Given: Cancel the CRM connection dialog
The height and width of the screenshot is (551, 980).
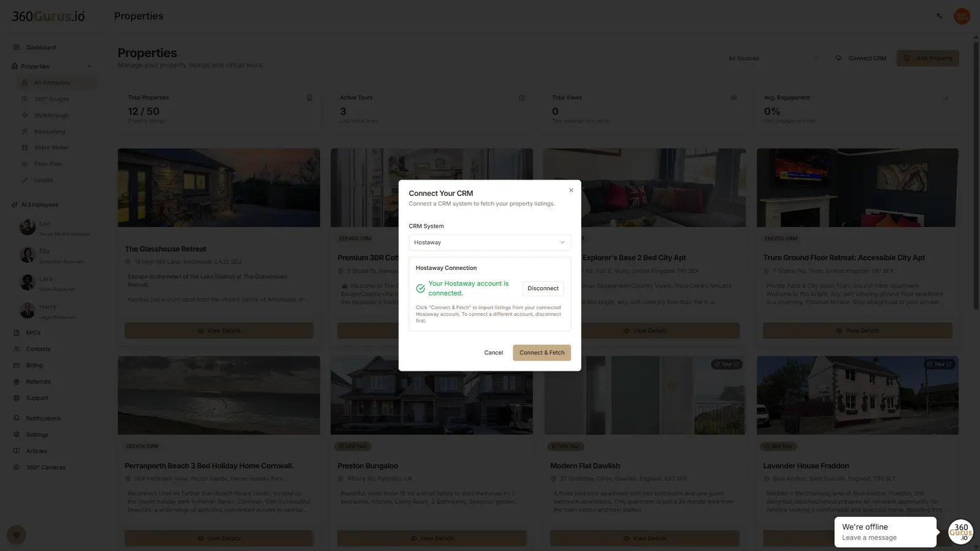Looking at the screenshot, I should tap(493, 353).
